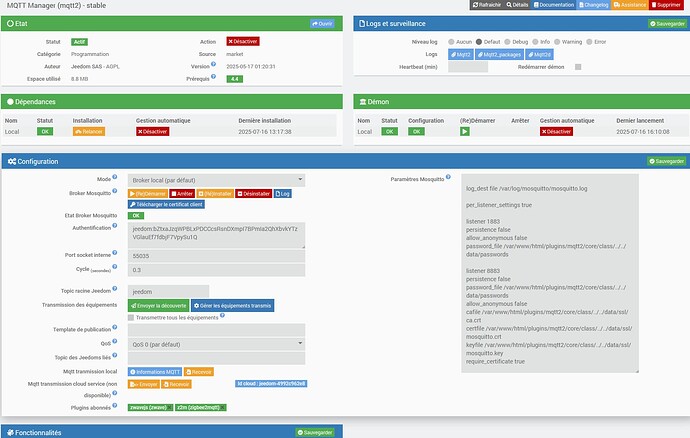Open the Documentation link

pos(554,5)
